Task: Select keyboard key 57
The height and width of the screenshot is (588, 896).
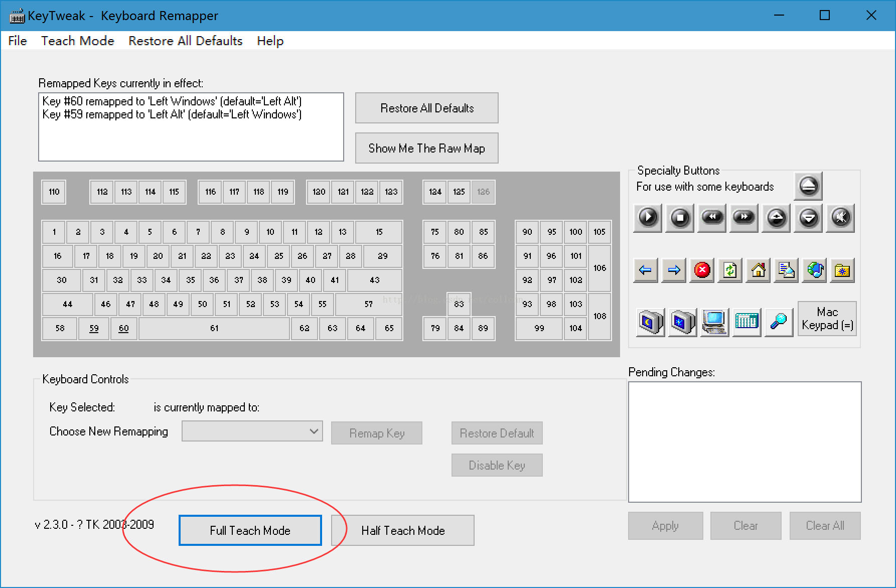Action: pyautogui.click(x=369, y=304)
